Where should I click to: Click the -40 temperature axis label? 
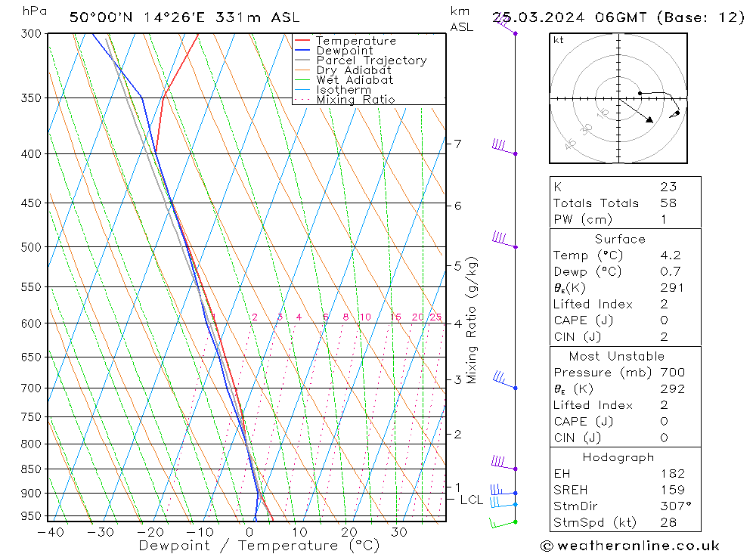click(51, 532)
